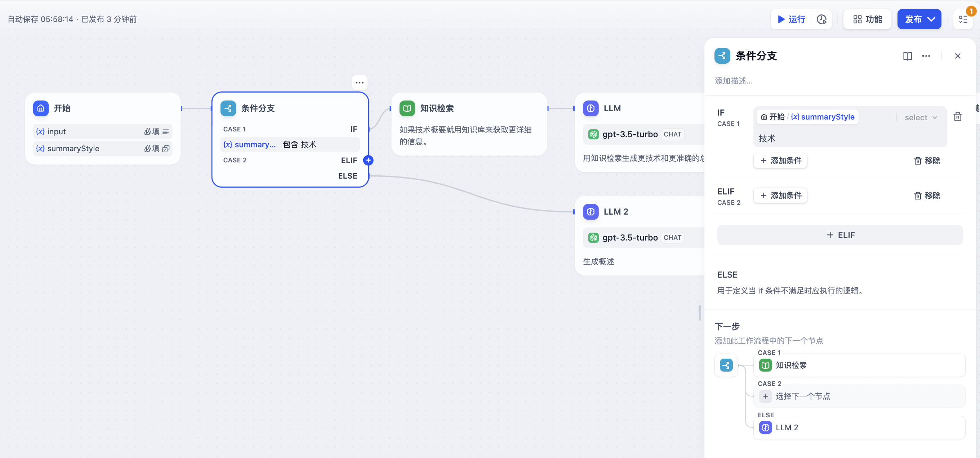Add condition under ELIF CASE 2
The height and width of the screenshot is (458, 980).
coord(780,196)
